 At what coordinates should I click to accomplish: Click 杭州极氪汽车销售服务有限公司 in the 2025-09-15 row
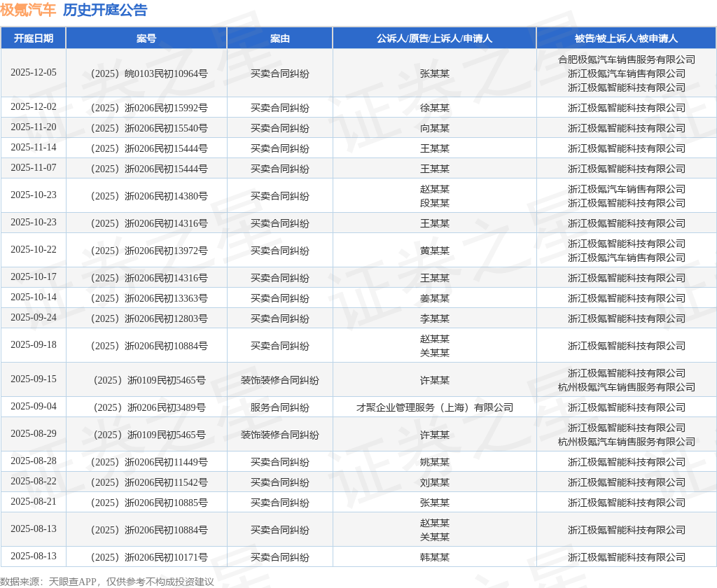[627, 387]
